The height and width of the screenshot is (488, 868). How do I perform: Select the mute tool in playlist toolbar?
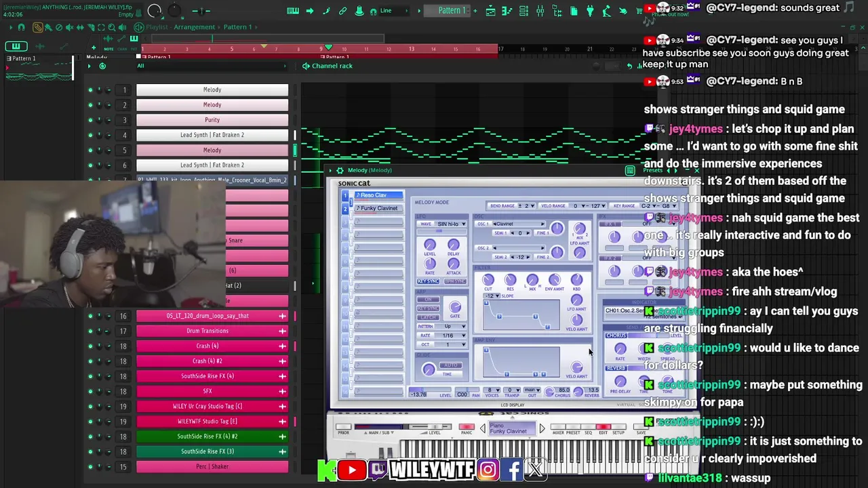point(70,27)
